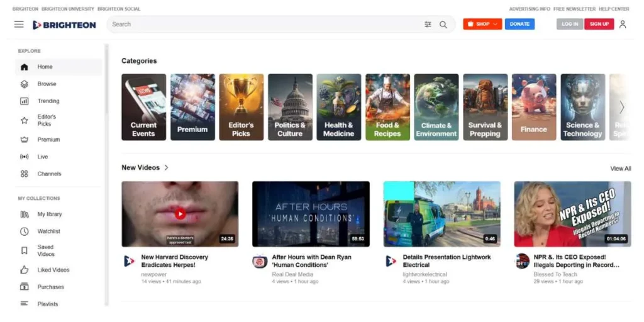Click the Playlists list icon
644x322 pixels.
(25, 304)
